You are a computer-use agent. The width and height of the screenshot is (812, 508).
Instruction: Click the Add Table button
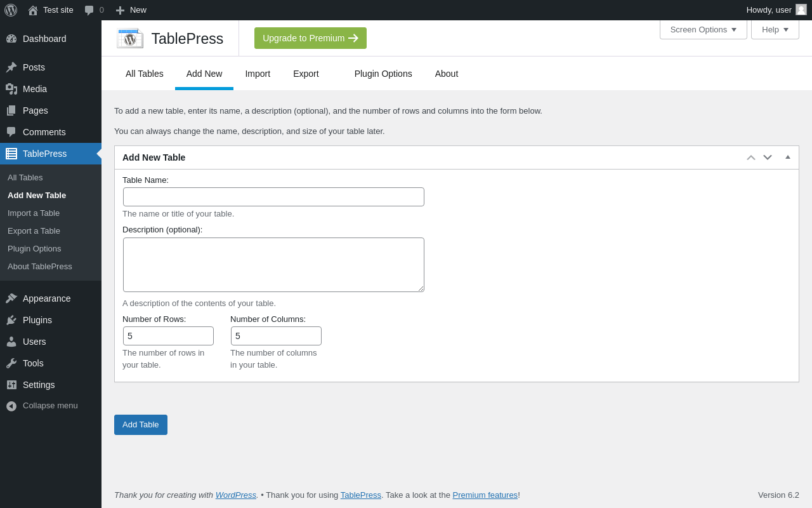point(141,425)
